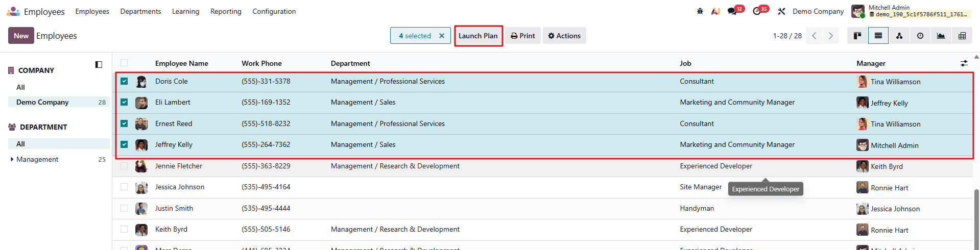The image size is (980, 250).
Task: Switch to Activity view
Action: (920, 36)
